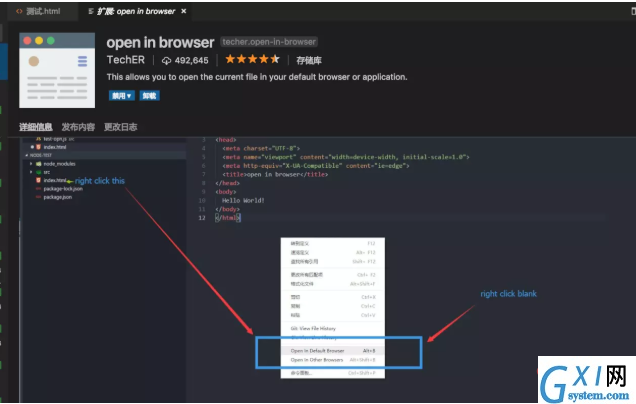Screen dimensions: 636x404
Task: Click the title tag code line
Action: (275, 174)
